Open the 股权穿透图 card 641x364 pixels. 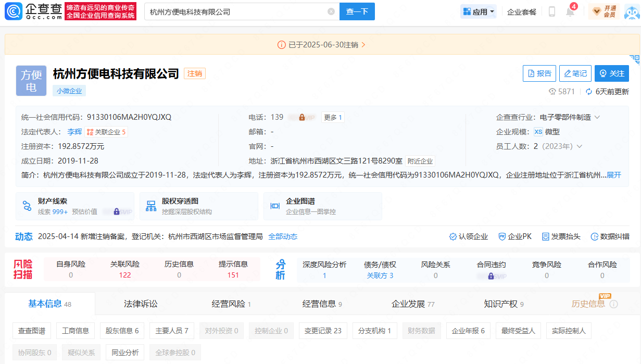tap(199, 206)
